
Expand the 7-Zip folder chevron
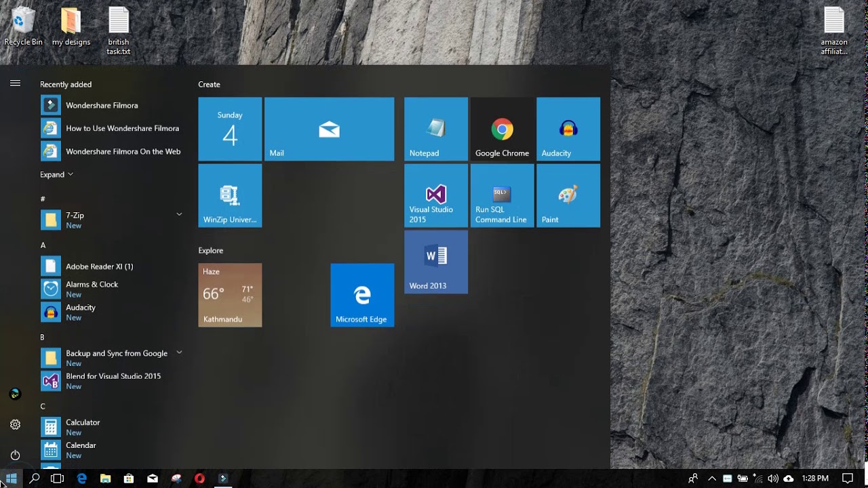point(179,214)
